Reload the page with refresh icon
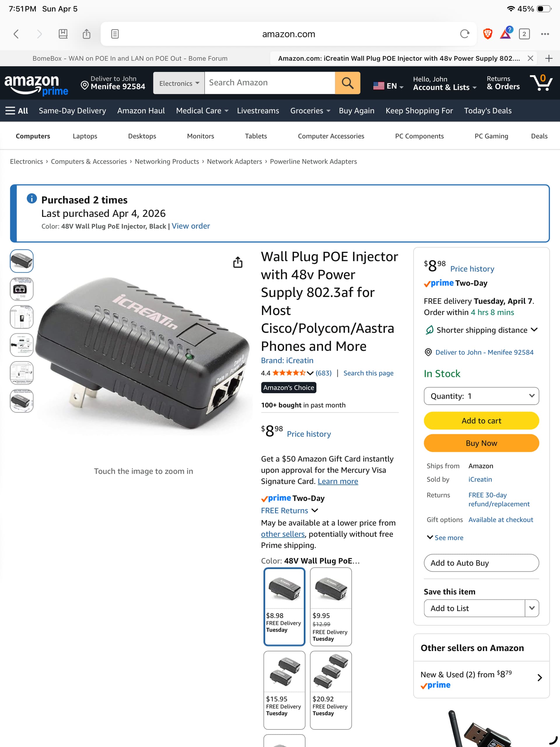 [x=465, y=34]
